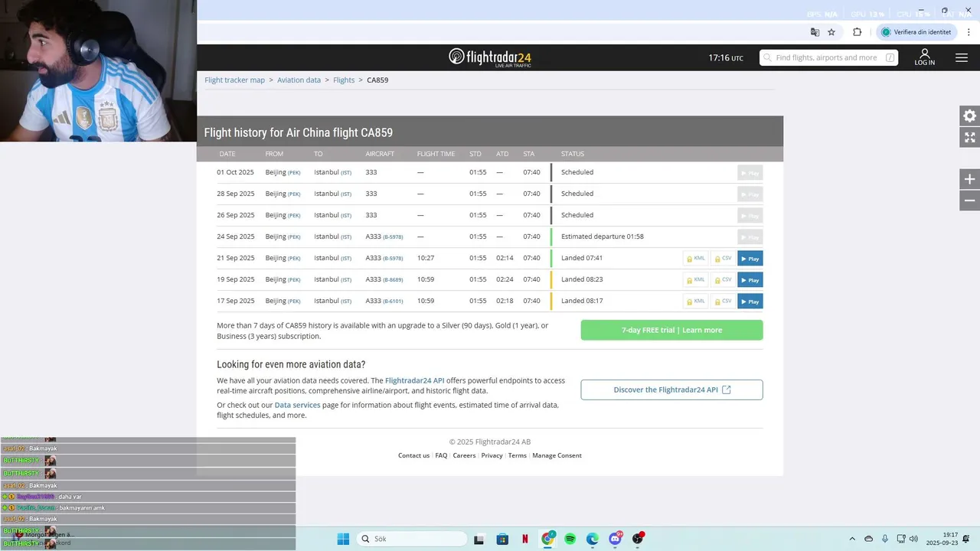The height and width of the screenshot is (551, 980).
Task: Open aircraft B-8689 link in 19 Sep row
Action: 393,280
